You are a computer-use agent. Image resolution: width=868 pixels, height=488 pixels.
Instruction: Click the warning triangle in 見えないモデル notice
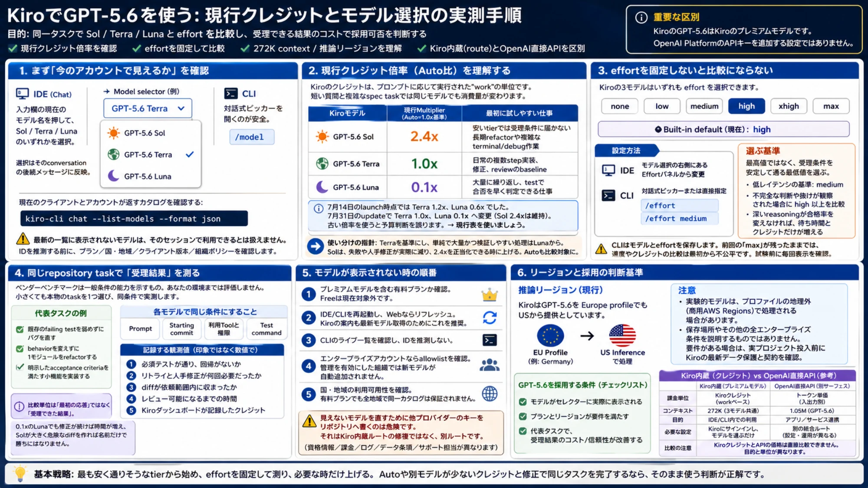[x=309, y=421]
